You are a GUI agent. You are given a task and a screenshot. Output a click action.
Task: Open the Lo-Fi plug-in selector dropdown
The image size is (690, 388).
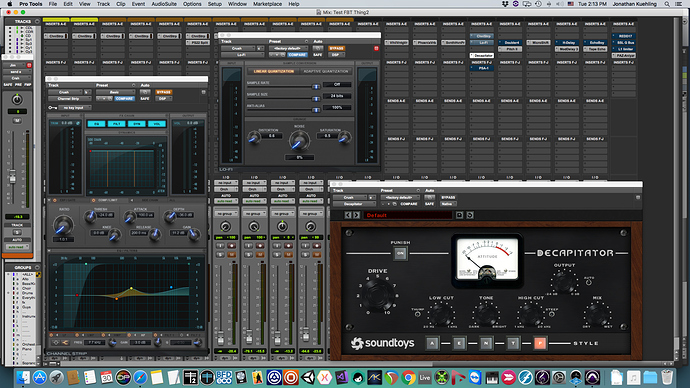[x=242, y=55]
